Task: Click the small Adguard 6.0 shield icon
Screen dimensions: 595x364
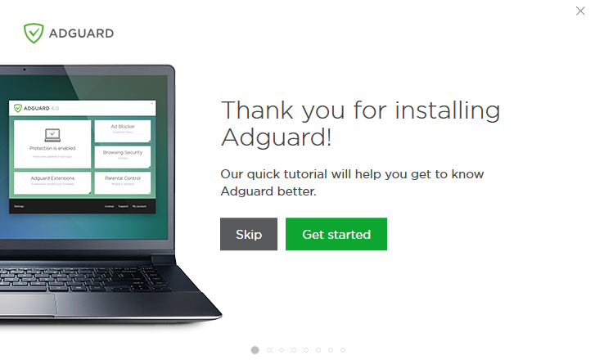Action: coord(18,109)
